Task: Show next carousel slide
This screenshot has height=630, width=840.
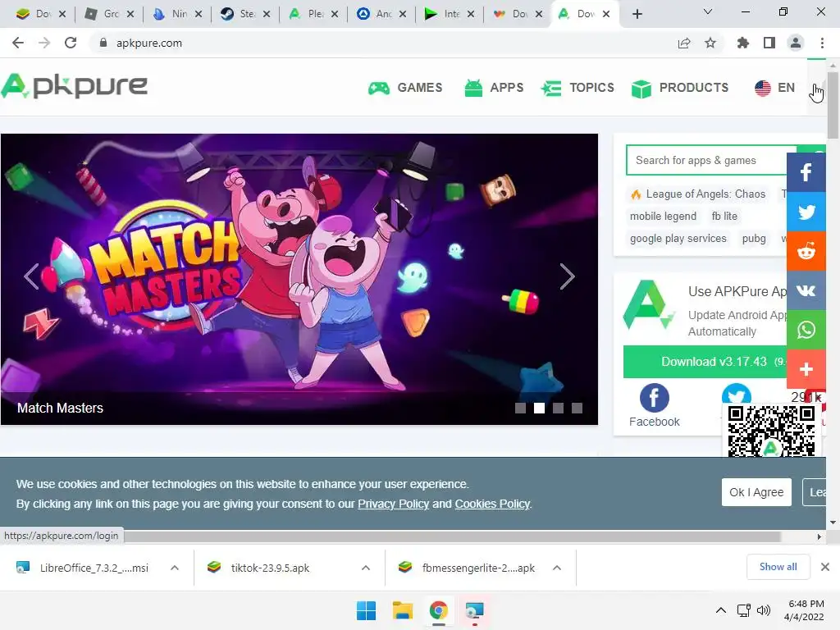Action: tap(568, 276)
